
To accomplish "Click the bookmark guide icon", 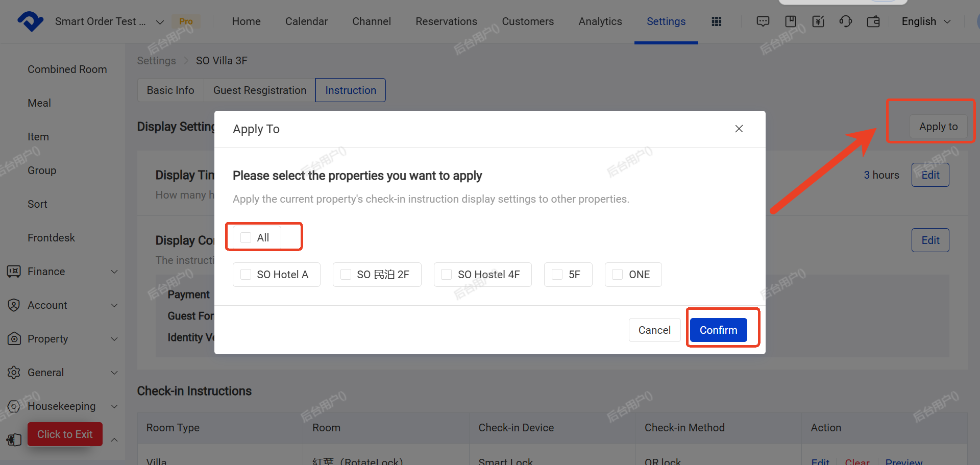I will (x=791, y=21).
